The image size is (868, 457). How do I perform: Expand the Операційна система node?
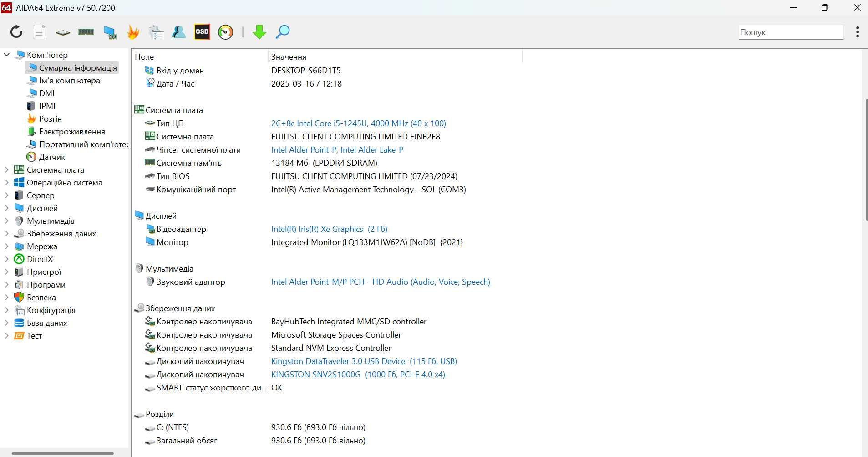(6, 182)
